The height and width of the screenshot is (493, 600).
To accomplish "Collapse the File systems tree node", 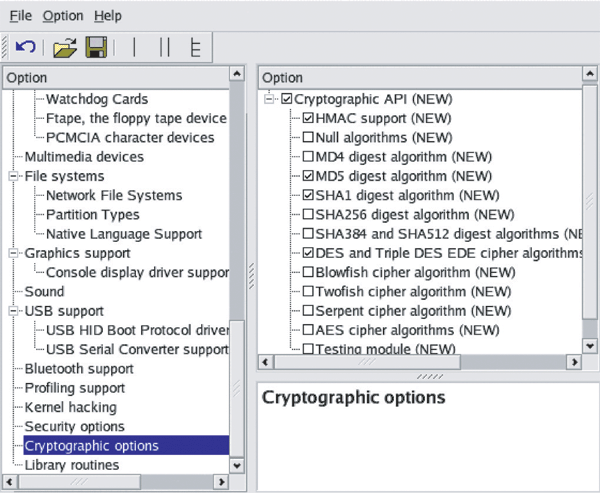I will tap(15, 176).
